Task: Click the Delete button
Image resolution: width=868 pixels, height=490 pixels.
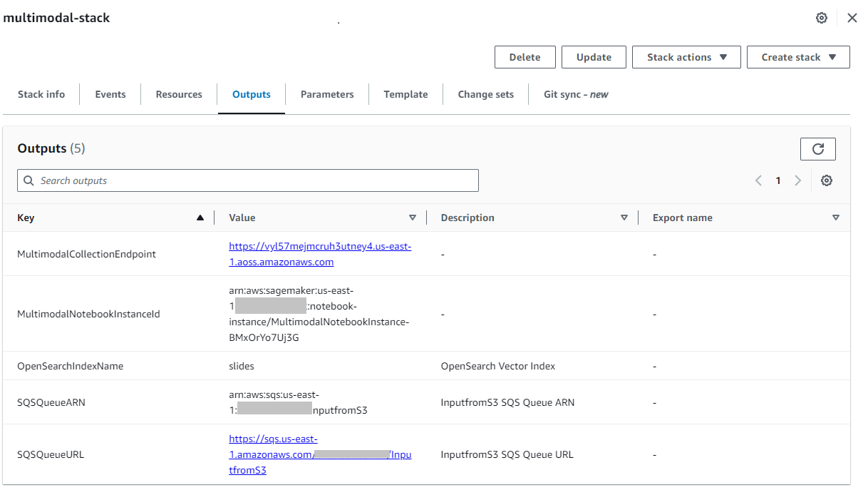Action: pos(525,56)
